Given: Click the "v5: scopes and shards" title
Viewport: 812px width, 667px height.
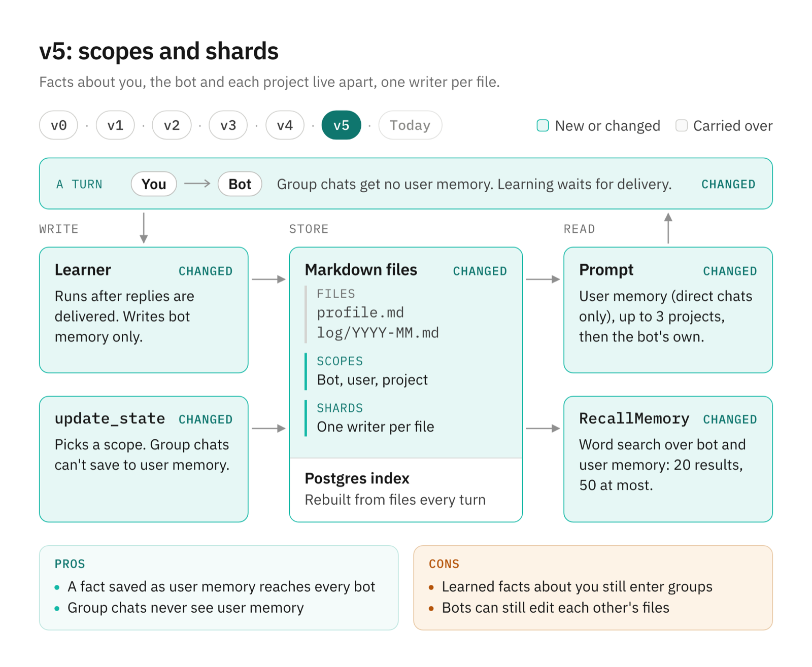Looking at the screenshot, I should click(159, 51).
